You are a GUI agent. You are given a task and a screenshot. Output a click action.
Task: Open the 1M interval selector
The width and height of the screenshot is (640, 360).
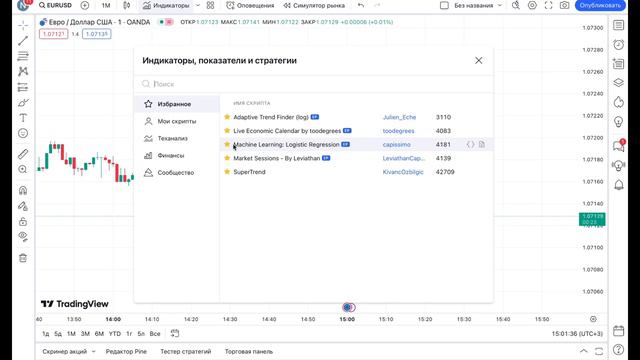click(x=106, y=5)
